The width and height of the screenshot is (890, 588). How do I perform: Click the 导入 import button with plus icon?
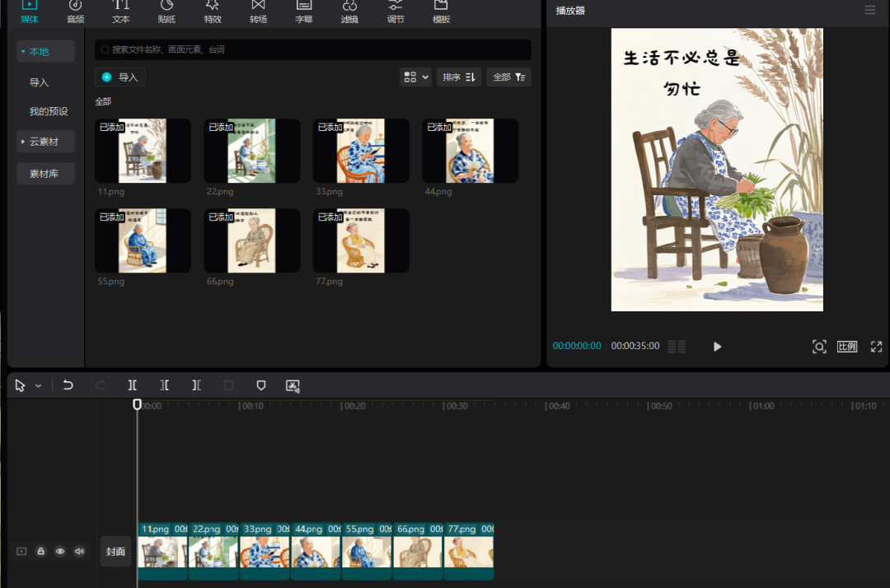click(x=119, y=77)
